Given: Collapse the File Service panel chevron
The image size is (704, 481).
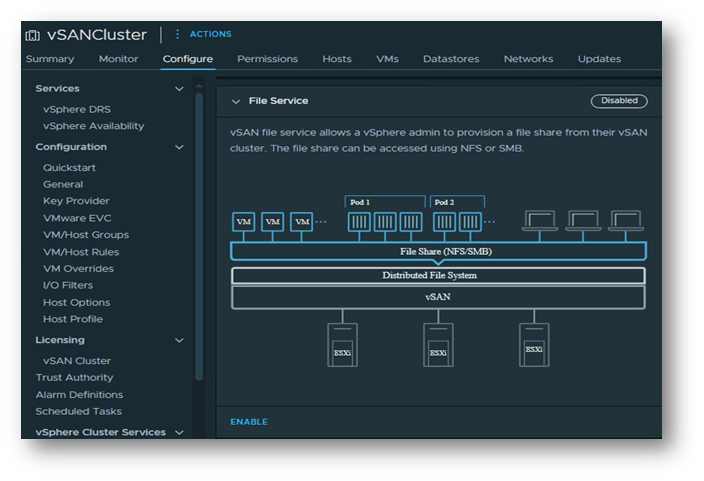Looking at the screenshot, I should [x=236, y=101].
